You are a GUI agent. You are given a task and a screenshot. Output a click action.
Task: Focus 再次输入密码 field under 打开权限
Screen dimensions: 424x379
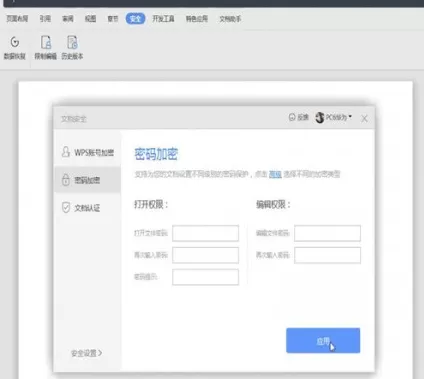click(x=205, y=255)
